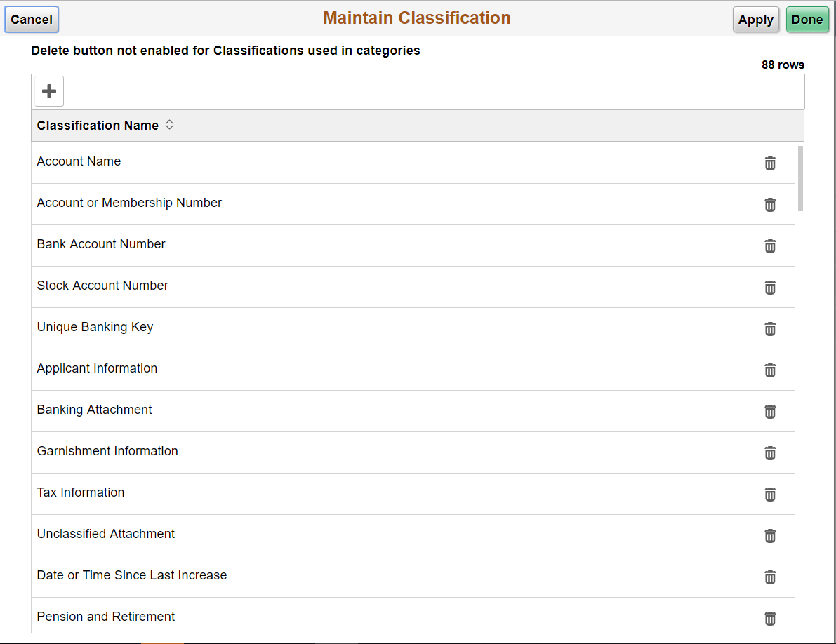Open the Applicant Information classification
Screen dimensions: 836x644
click(x=97, y=368)
